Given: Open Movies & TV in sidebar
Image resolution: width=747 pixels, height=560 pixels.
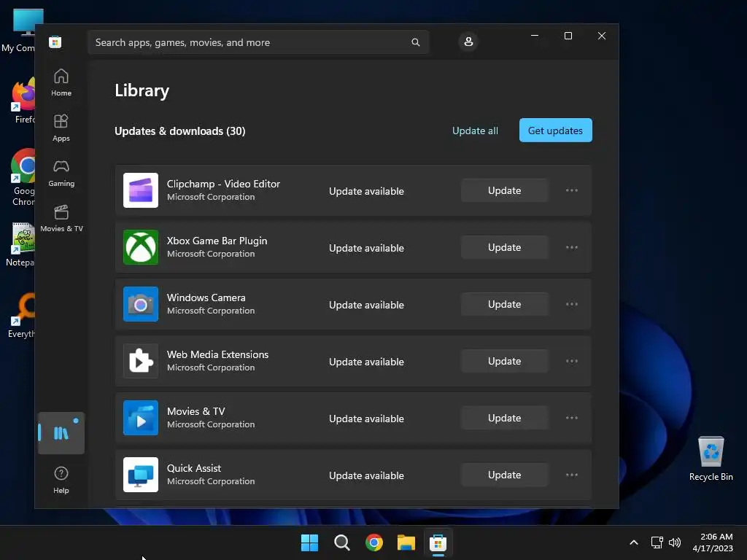Looking at the screenshot, I should (61, 218).
